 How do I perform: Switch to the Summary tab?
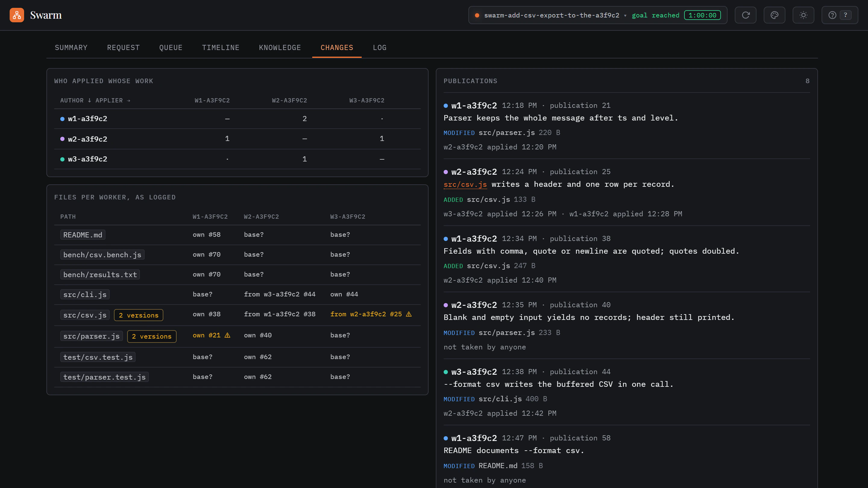coord(71,48)
